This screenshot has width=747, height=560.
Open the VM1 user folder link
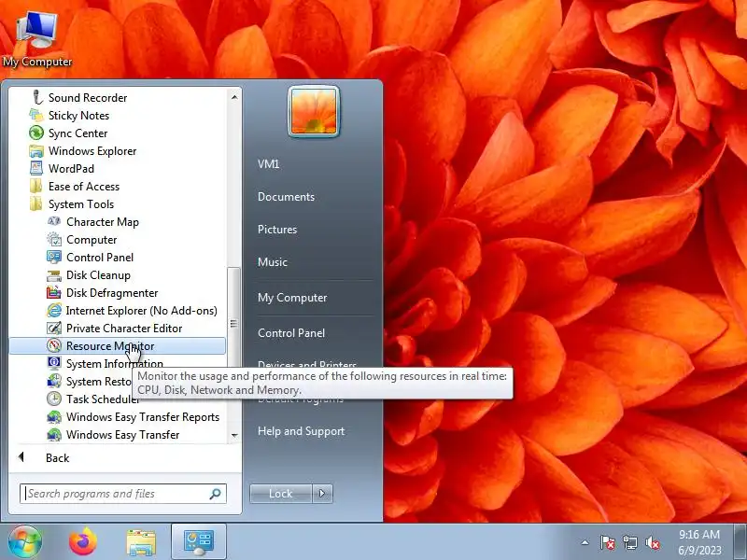269,164
